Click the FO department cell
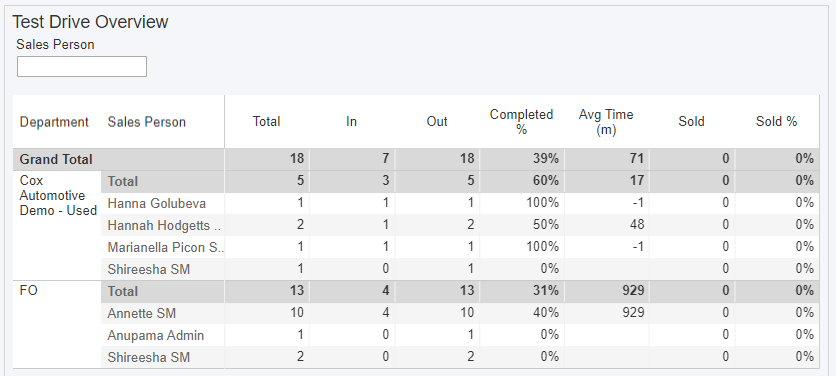This screenshot has width=836, height=376. pyautogui.click(x=29, y=291)
